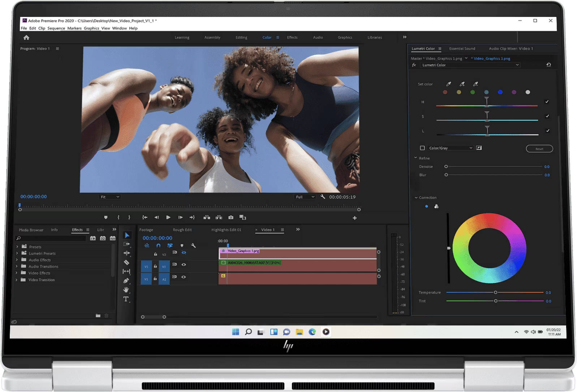Open the Button Editor plus icon

click(x=354, y=218)
